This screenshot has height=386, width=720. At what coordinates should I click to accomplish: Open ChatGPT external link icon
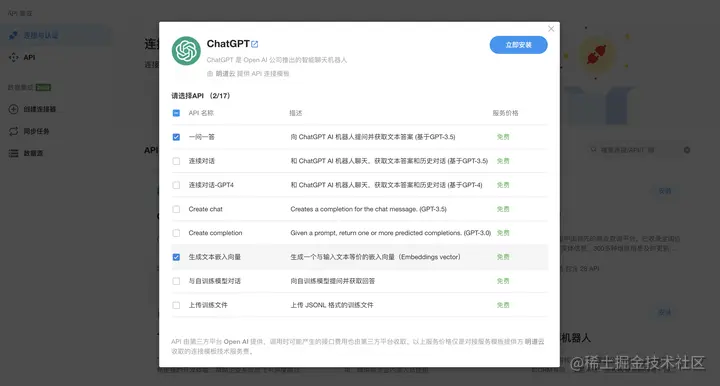pyautogui.click(x=255, y=44)
